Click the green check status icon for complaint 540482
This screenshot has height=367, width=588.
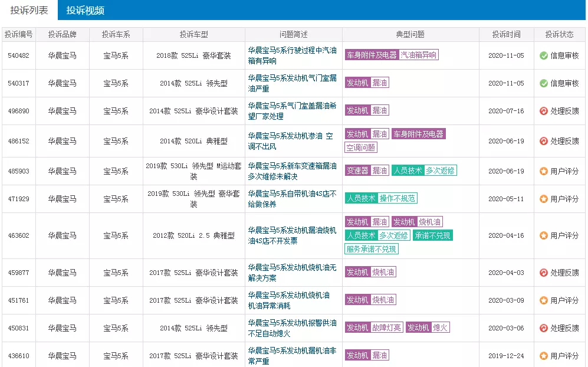(543, 55)
